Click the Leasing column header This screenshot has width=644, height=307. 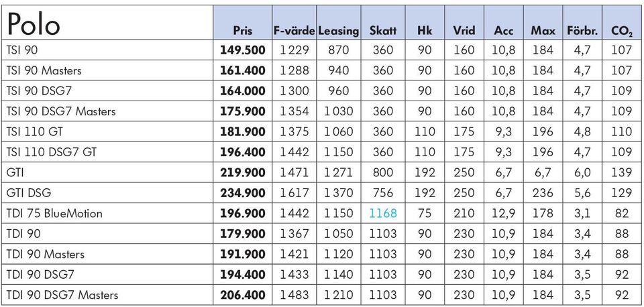338,31
